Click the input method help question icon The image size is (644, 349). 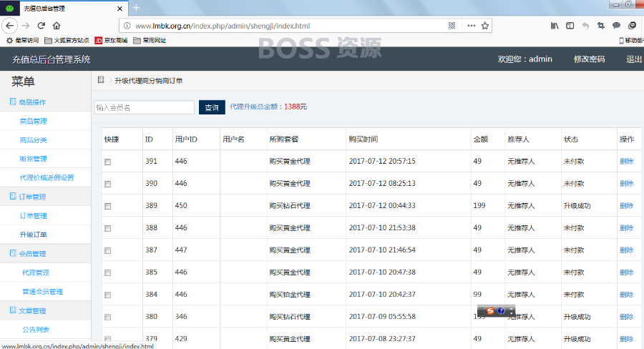coord(501,311)
